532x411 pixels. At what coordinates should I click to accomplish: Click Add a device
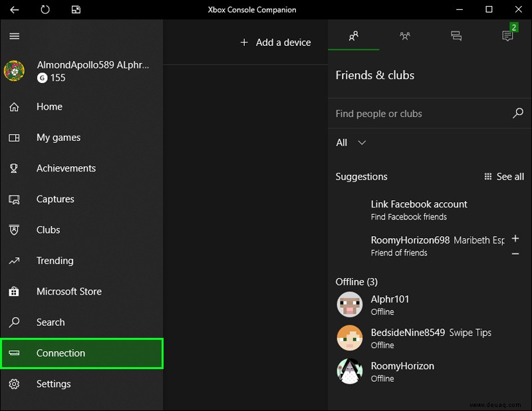(275, 43)
